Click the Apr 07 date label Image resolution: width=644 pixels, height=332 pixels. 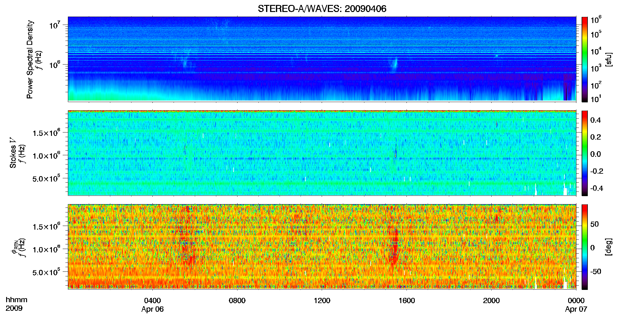[576, 309]
